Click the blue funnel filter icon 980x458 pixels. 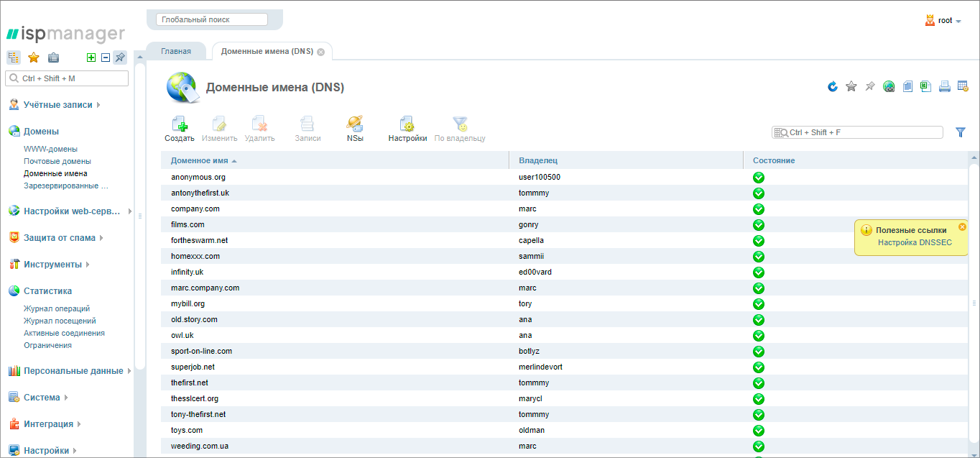click(x=961, y=132)
